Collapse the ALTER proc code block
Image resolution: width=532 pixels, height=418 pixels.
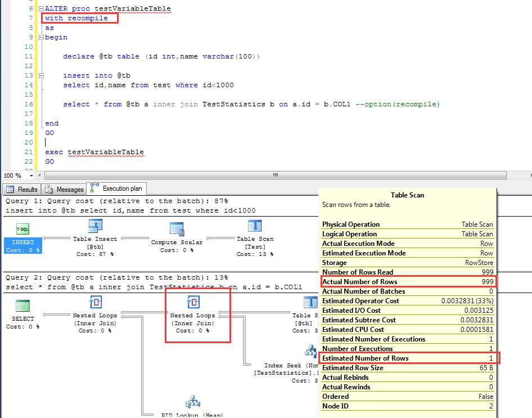coord(41,9)
